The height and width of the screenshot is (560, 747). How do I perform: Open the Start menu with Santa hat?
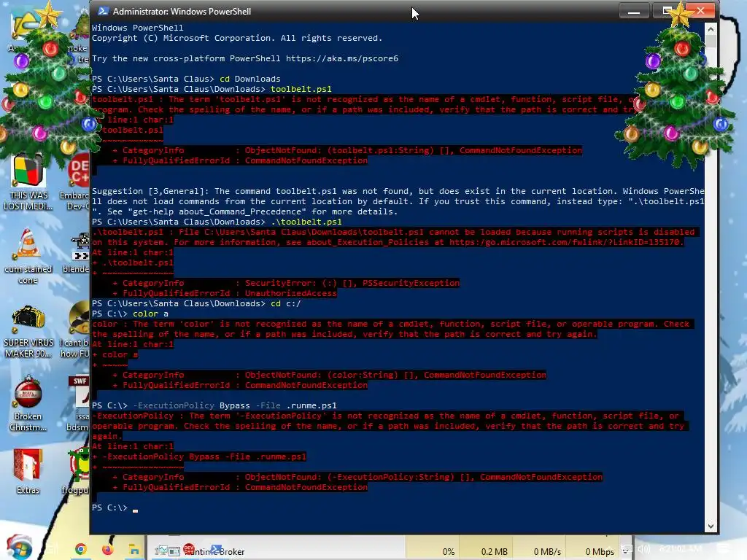pos(18,548)
